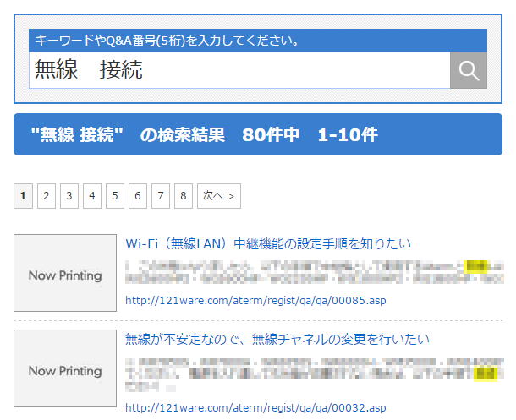Switch to results page 7
516x420 pixels.
(x=161, y=196)
